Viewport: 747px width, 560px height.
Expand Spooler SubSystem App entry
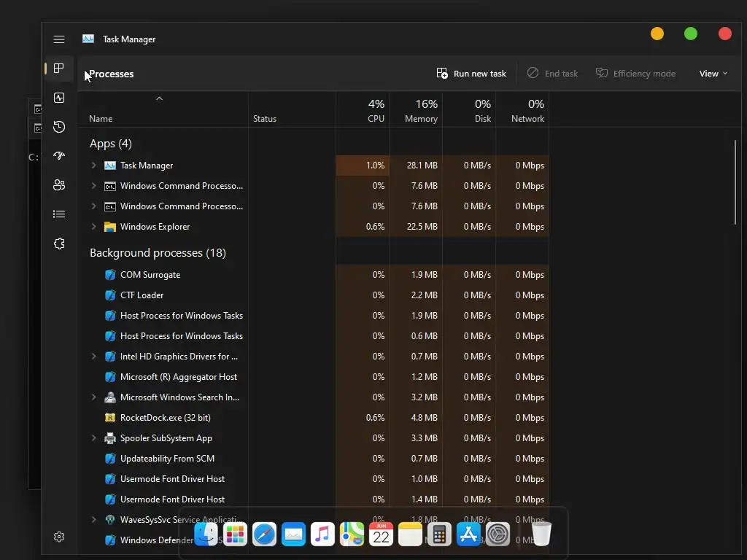click(94, 438)
